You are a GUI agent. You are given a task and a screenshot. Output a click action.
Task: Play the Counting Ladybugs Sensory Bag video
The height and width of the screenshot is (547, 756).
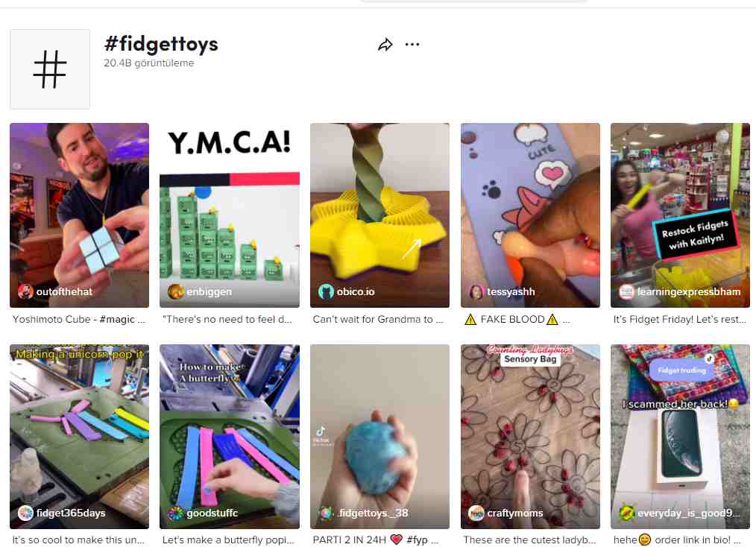point(530,436)
